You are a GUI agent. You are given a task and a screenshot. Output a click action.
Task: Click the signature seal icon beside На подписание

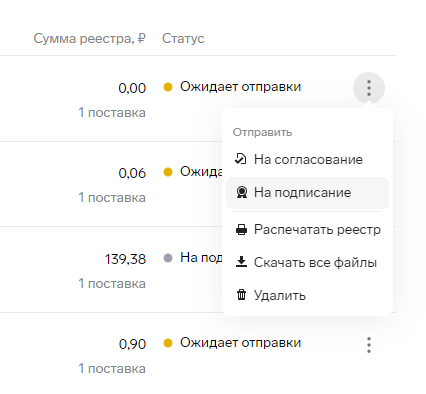coord(241,192)
